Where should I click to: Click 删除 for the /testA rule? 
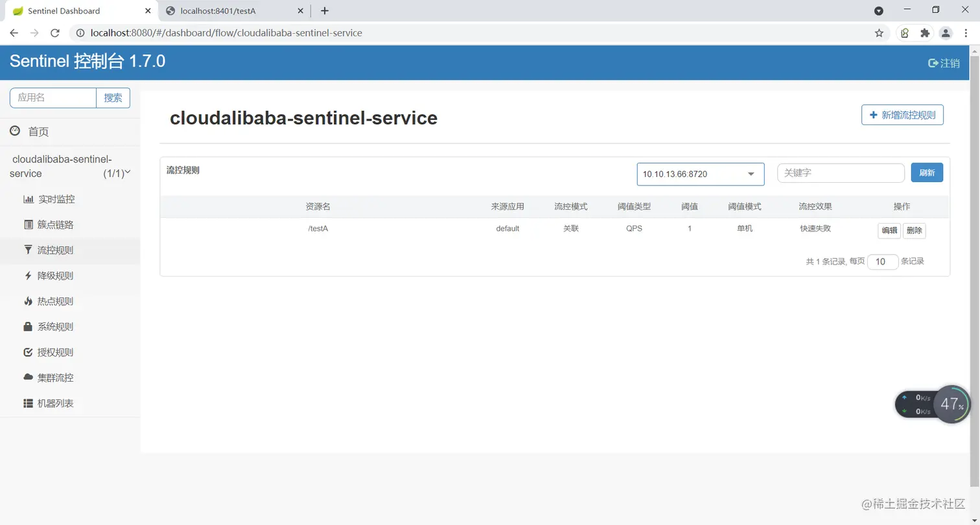tap(914, 231)
